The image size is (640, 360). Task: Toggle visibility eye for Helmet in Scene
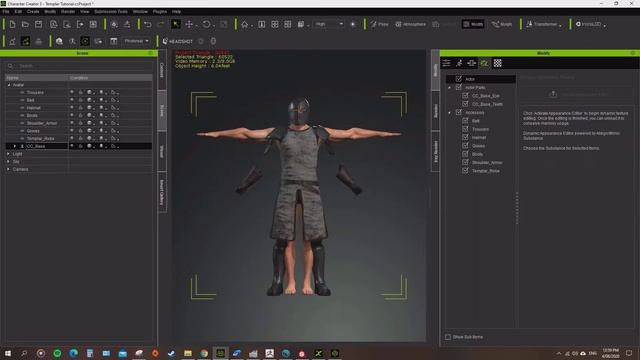tap(72, 108)
